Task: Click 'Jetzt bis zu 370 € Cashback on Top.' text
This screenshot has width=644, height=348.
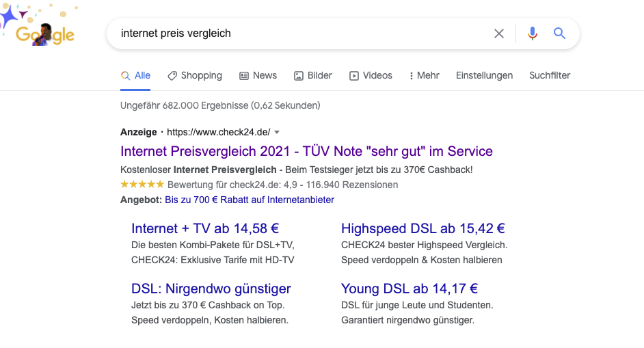Action: pyautogui.click(x=208, y=306)
